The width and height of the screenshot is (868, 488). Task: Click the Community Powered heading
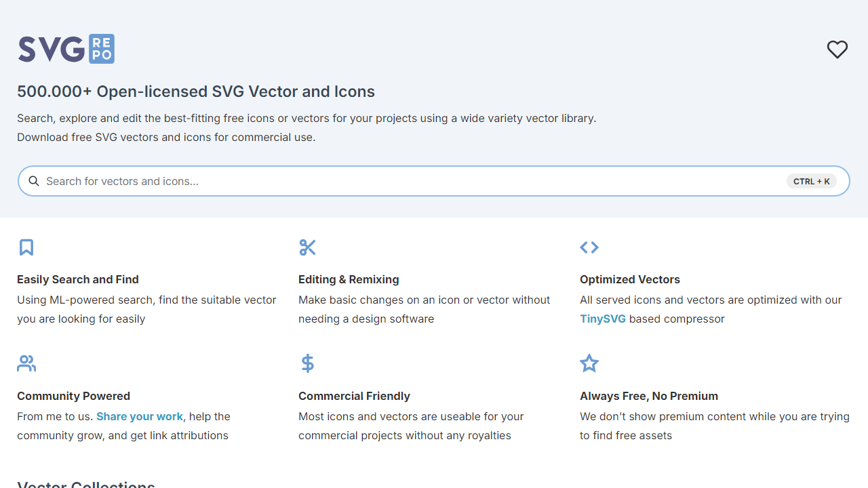pos(73,396)
